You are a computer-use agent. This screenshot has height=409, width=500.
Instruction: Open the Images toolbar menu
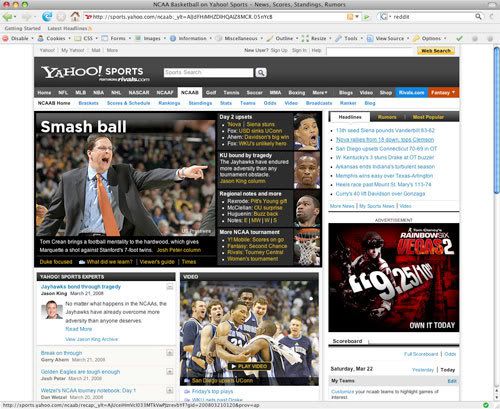point(150,38)
